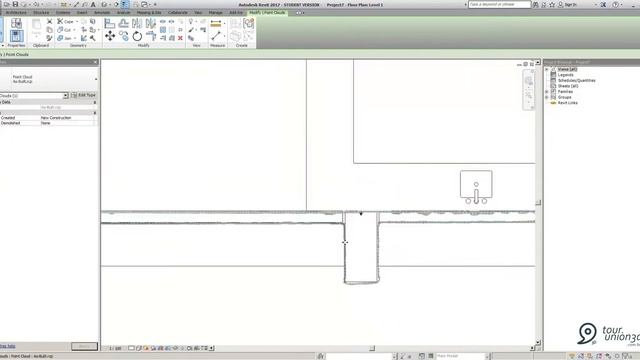This screenshot has width=640, height=360.
Task: Click the Save icon in quick access toolbar
Action: coord(15,4)
